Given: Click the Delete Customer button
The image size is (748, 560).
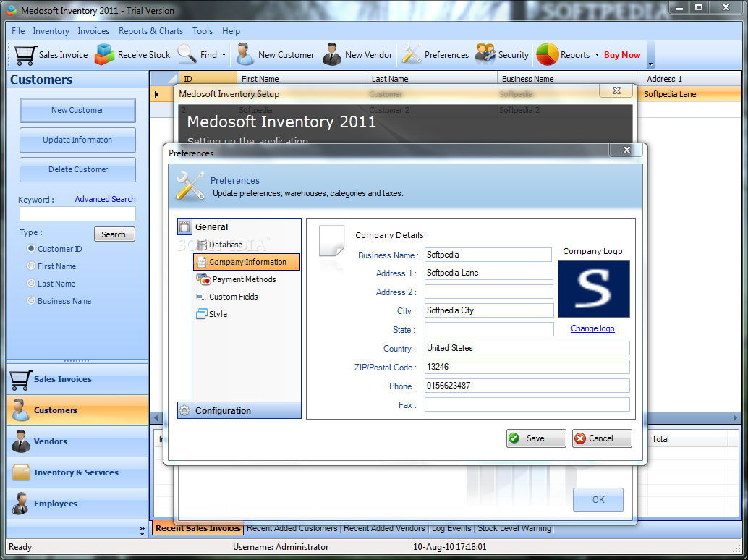Looking at the screenshot, I should click(77, 169).
